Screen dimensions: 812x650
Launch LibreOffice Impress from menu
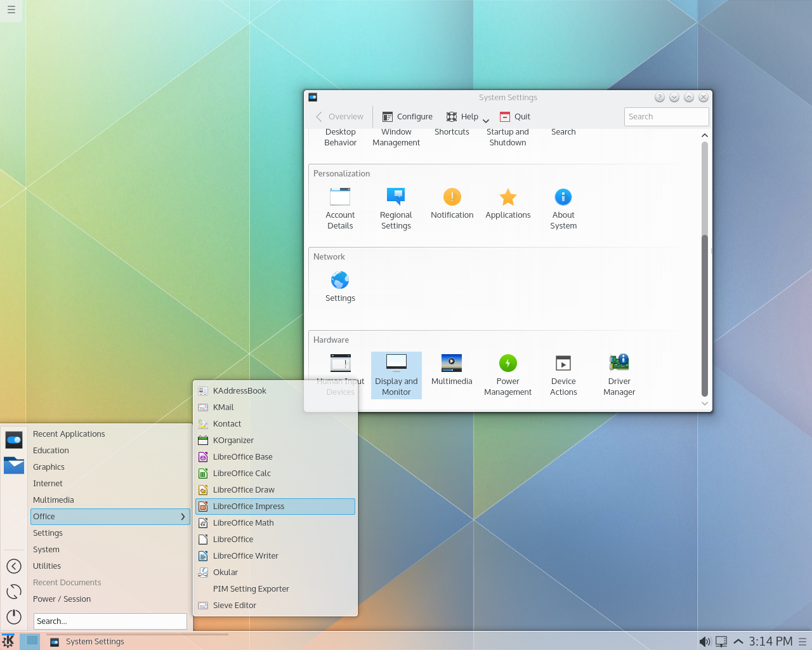(275, 507)
